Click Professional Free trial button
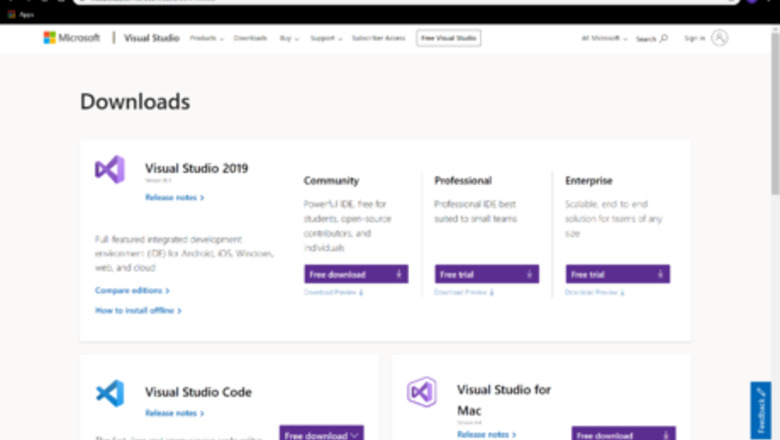This screenshot has width=780, height=440. tap(486, 274)
